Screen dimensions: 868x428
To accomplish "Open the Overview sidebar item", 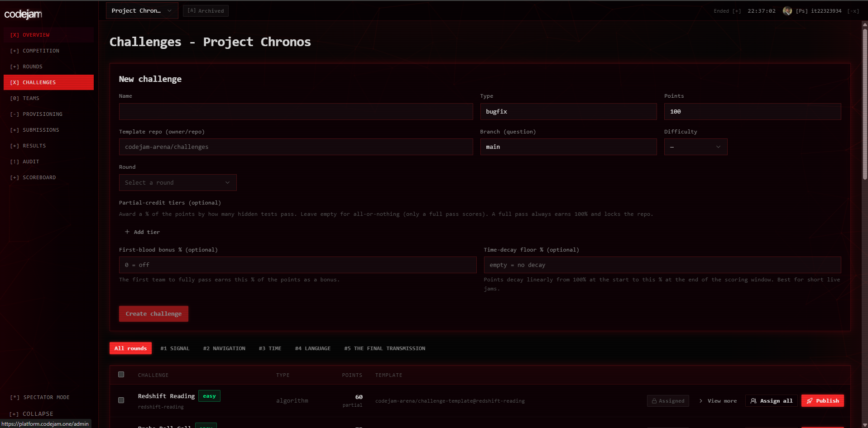I will (48, 35).
